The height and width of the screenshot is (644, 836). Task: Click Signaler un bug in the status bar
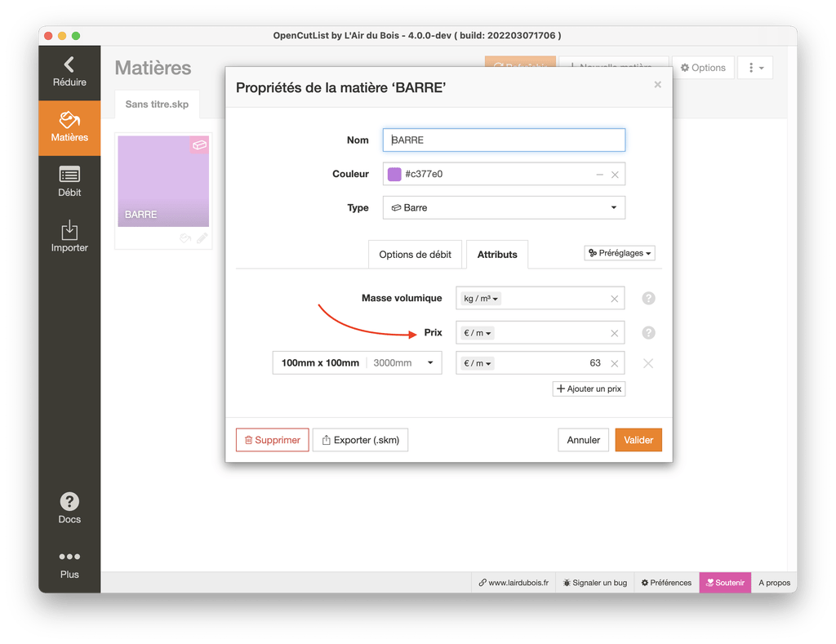[595, 583]
